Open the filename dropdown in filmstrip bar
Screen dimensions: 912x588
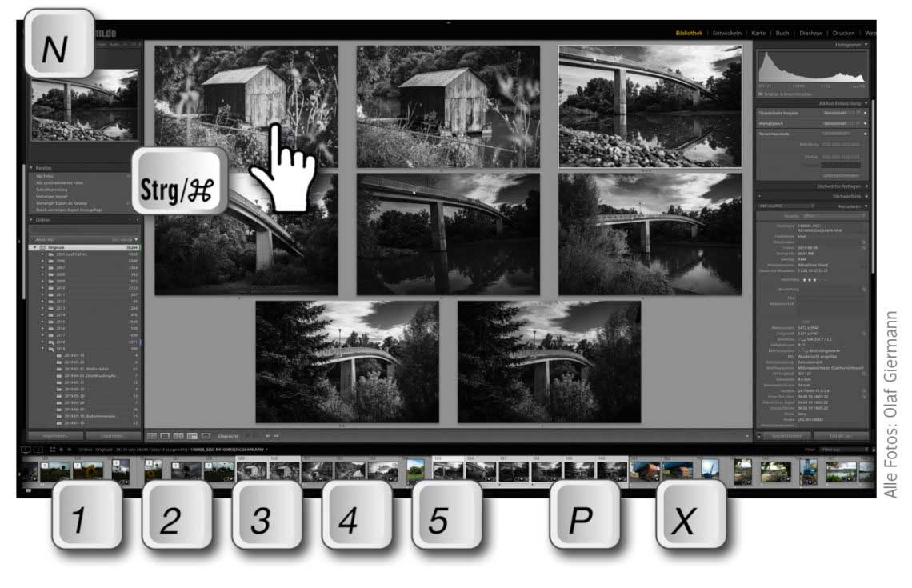click(267, 450)
